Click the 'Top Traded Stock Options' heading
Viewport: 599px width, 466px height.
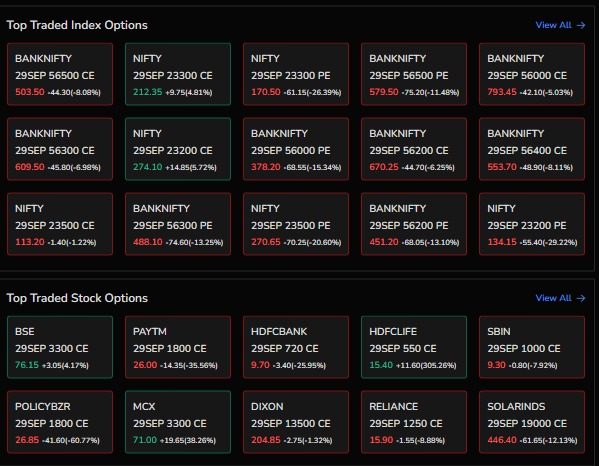77,298
